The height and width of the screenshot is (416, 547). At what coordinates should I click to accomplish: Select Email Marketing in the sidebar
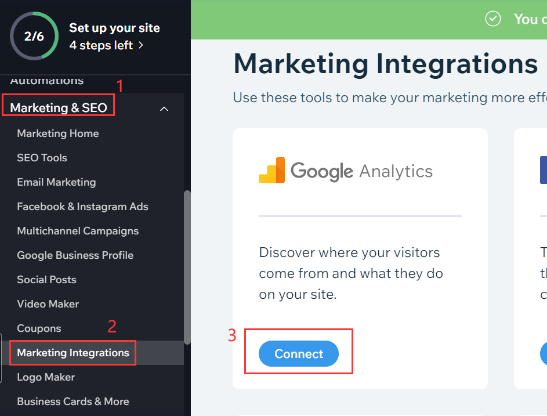pos(57,182)
